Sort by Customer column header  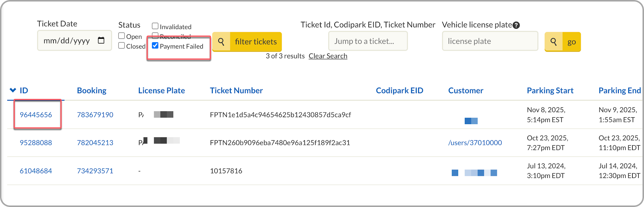[x=466, y=90]
